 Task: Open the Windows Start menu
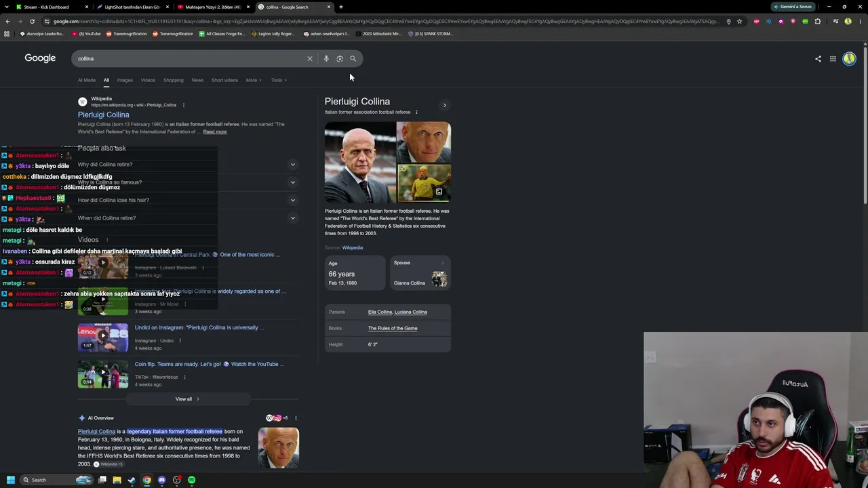pos(10,480)
